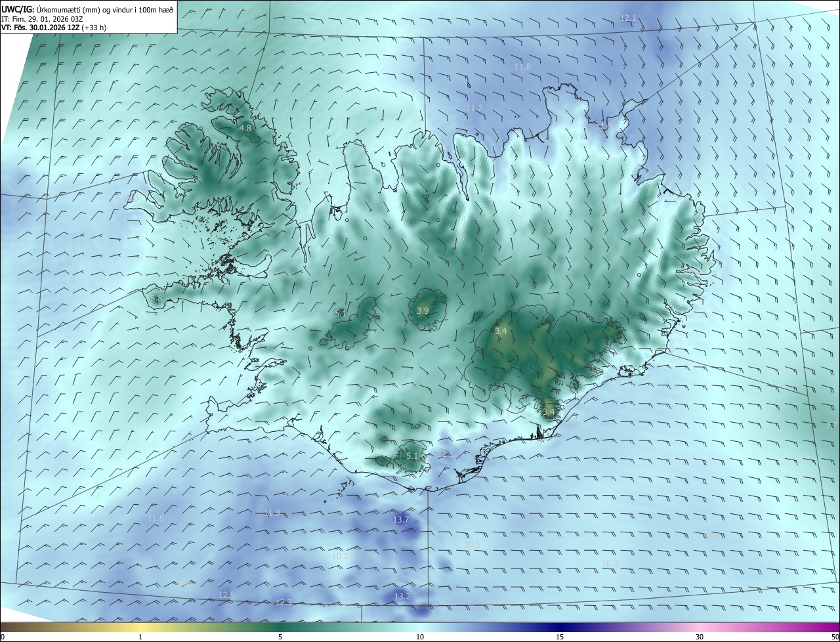This screenshot has width=840, height=642.
Task: Click the 12.5 value label on the map
Action: [x=226, y=595]
